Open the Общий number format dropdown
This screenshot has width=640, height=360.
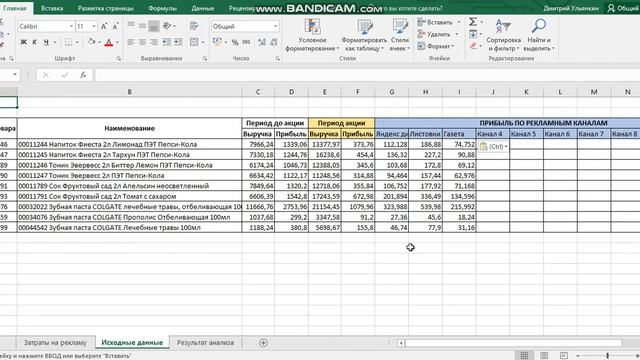pos(276,27)
